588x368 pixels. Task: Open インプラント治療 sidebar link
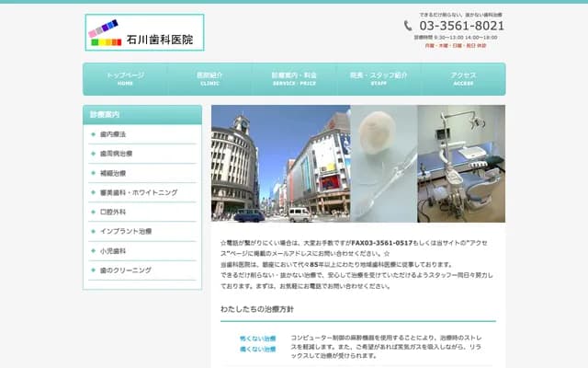point(126,231)
